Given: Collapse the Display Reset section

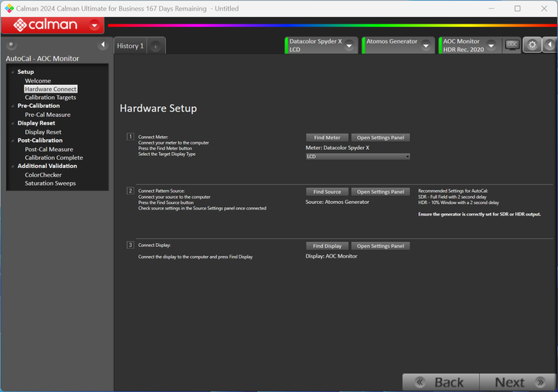Looking at the screenshot, I should coord(12,123).
